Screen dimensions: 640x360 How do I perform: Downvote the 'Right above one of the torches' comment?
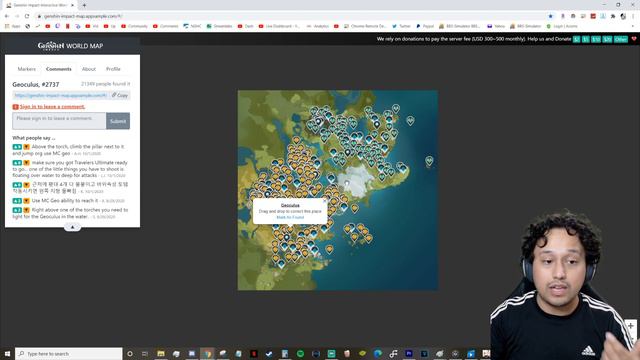click(x=26, y=210)
